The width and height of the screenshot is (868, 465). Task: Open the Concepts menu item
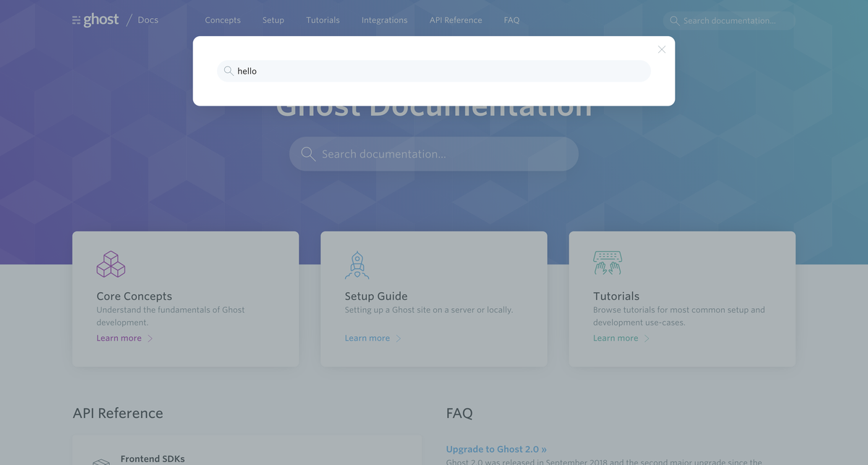(x=223, y=20)
